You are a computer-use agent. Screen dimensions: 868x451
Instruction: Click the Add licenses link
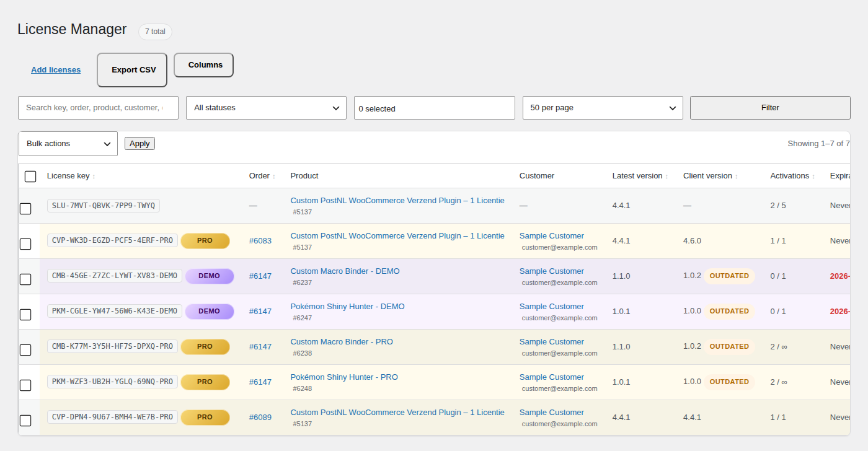56,70
